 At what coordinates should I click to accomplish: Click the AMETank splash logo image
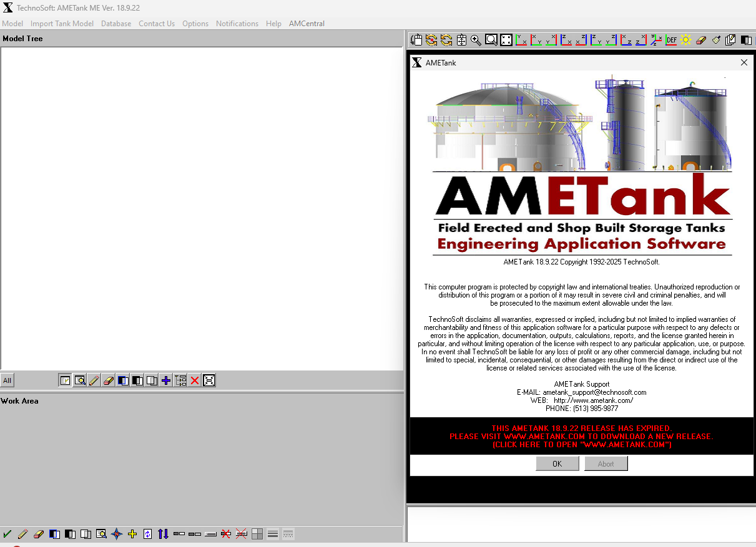pos(581,165)
